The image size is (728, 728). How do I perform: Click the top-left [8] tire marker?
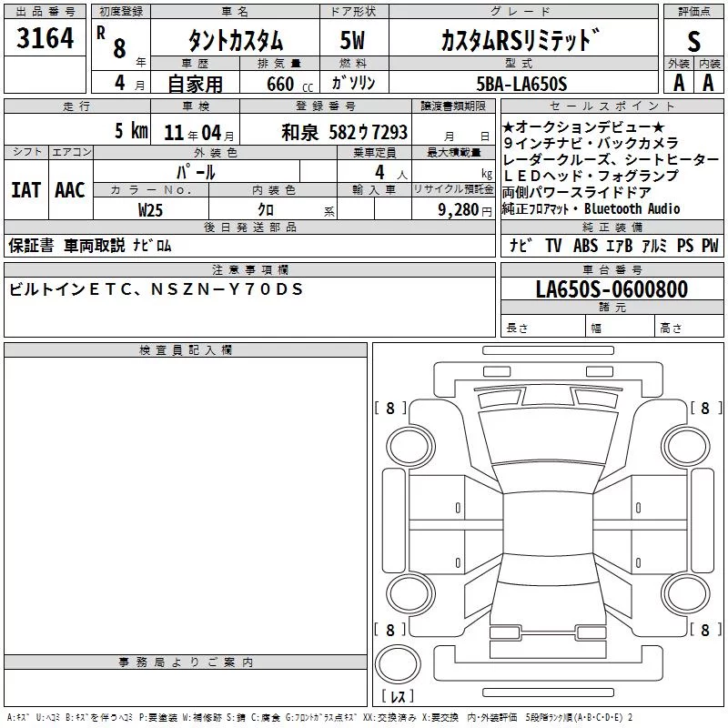pos(390,408)
